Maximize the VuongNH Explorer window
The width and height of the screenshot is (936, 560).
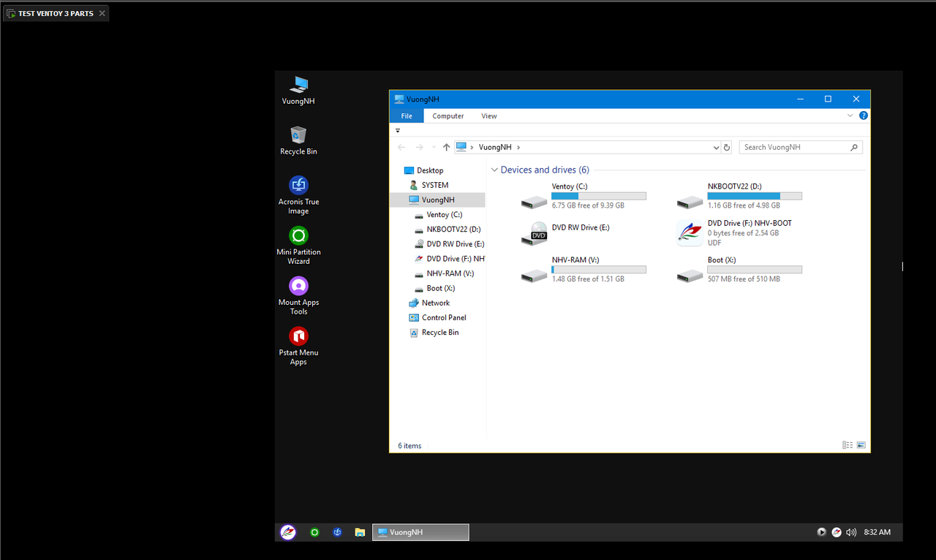[x=828, y=99]
